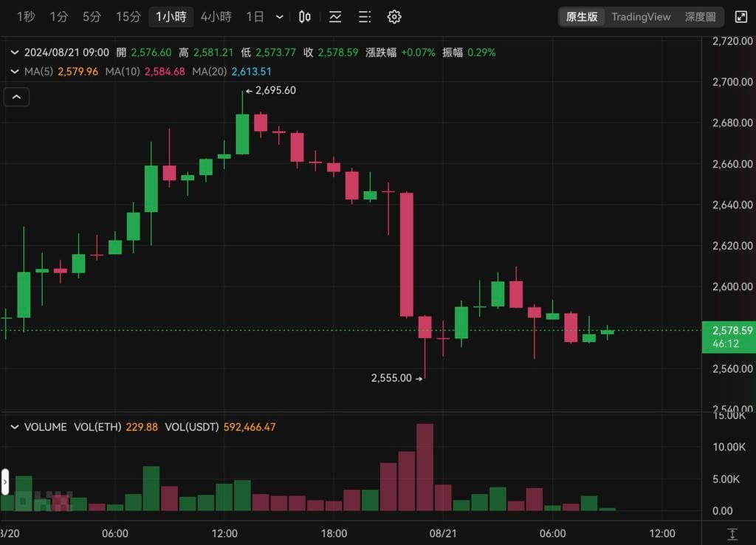Click the left side panel handle arrow

click(4, 481)
